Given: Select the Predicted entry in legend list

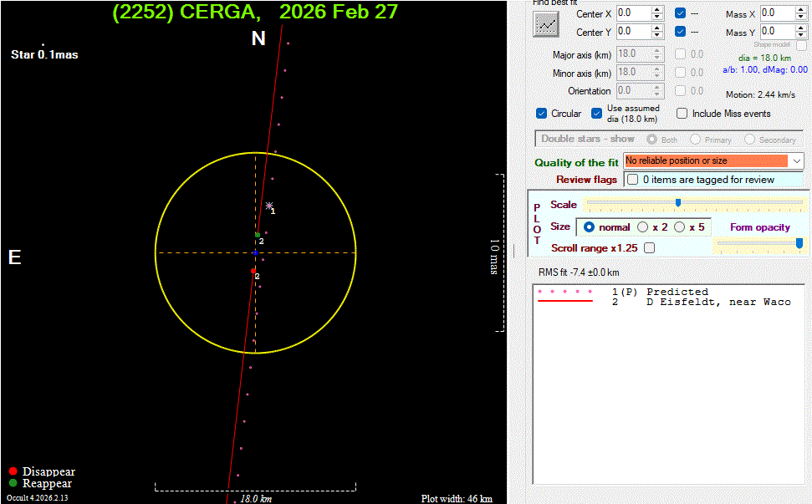Looking at the screenshot, I should pyautogui.click(x=677, y=292).
